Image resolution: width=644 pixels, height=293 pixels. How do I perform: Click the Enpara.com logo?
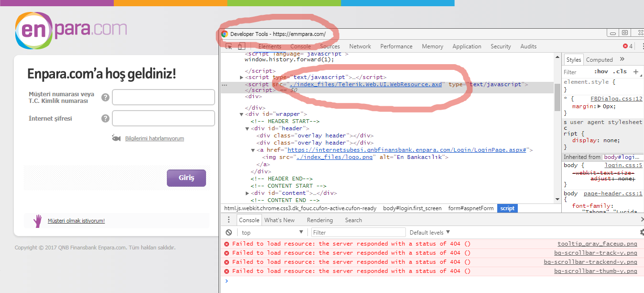pos(71,31)
